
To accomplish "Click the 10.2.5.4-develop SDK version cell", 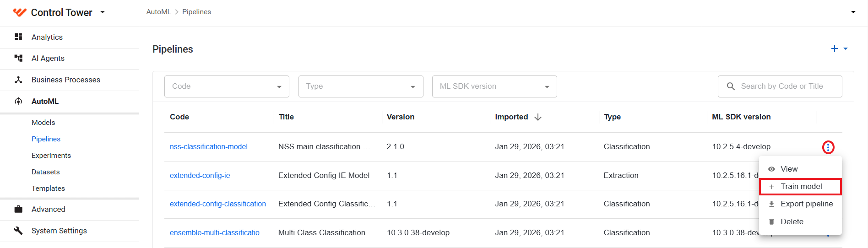I will click(x=741, y=146).
